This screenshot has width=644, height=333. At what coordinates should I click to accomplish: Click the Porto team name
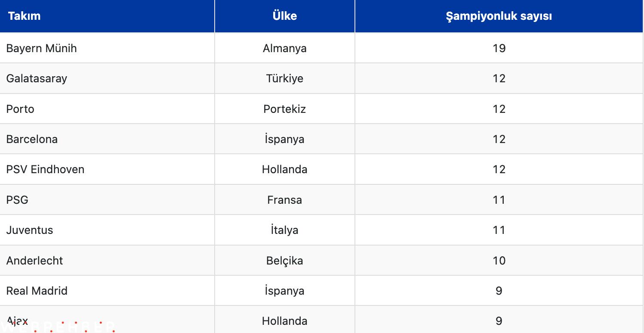tap(20, 109)
